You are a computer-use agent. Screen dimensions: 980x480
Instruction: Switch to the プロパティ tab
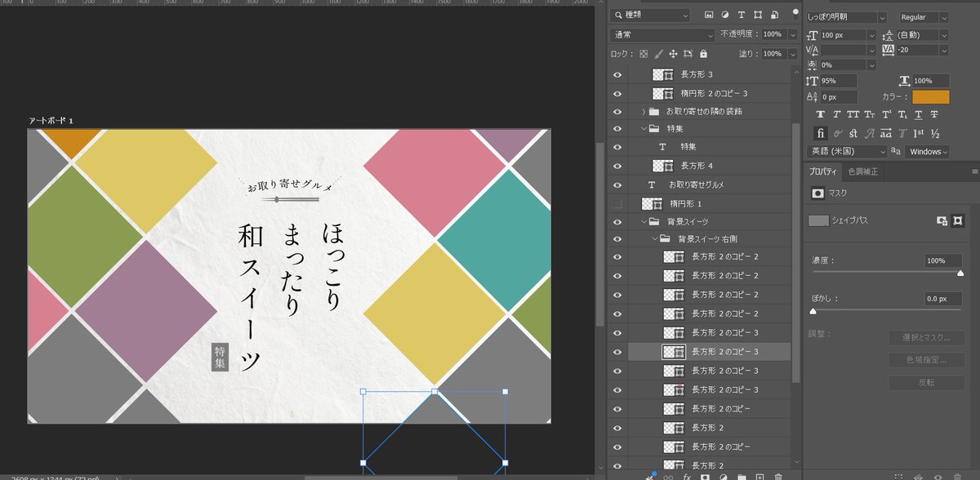(x=822, y=171)
